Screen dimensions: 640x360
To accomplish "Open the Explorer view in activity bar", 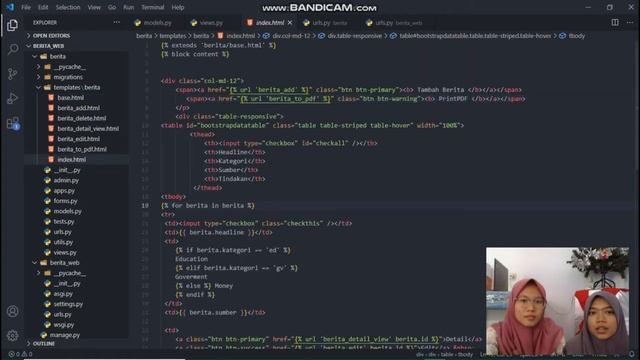I will pos(13,25).
